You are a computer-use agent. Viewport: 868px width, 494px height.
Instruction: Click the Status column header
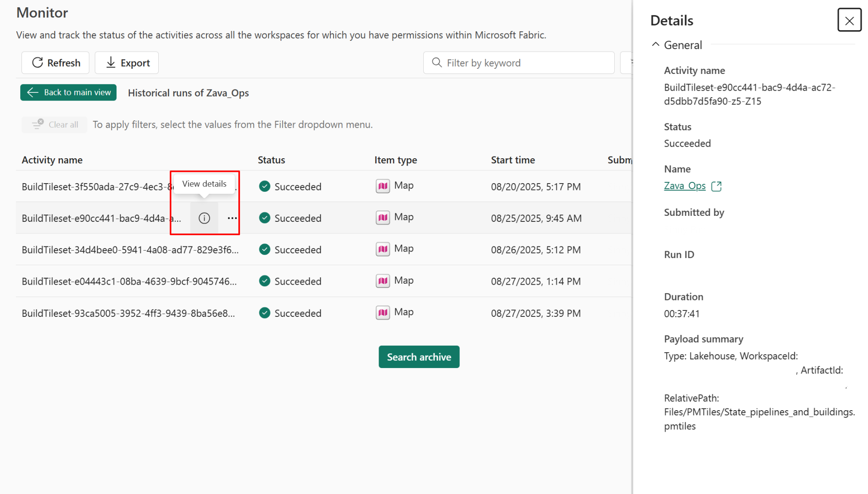click(271, 160)
